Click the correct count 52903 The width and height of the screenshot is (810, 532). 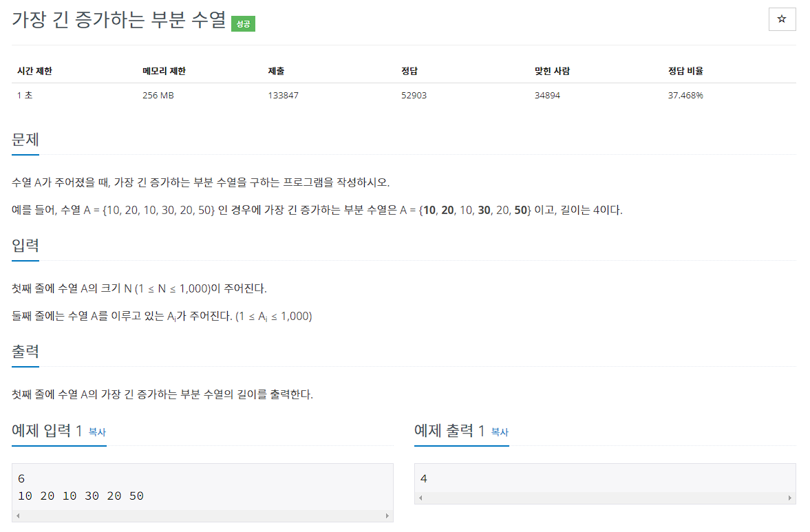[414, 95]
